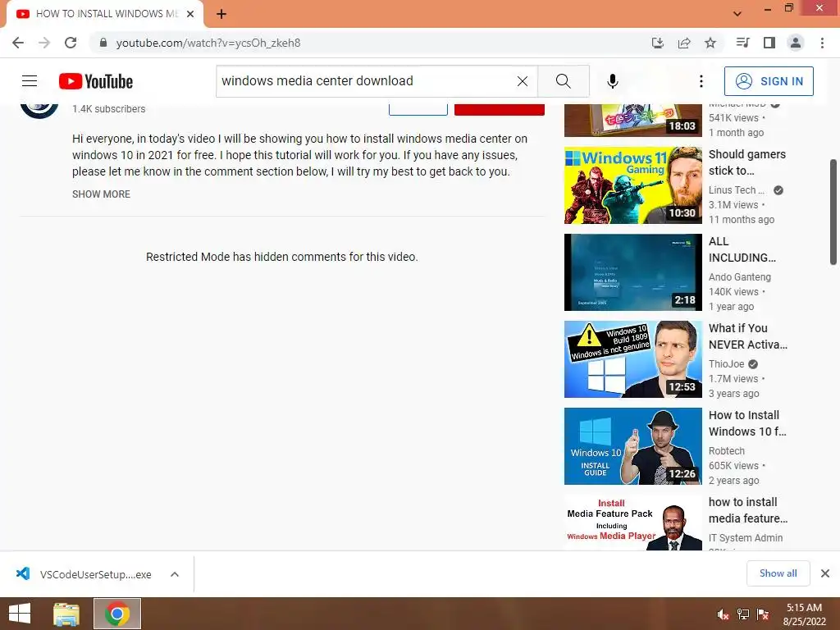The height and width of the screenshot is (630, 840).
Task: Open Windows 10 Install Guide thumbnail
Action: tap(632, 446)
